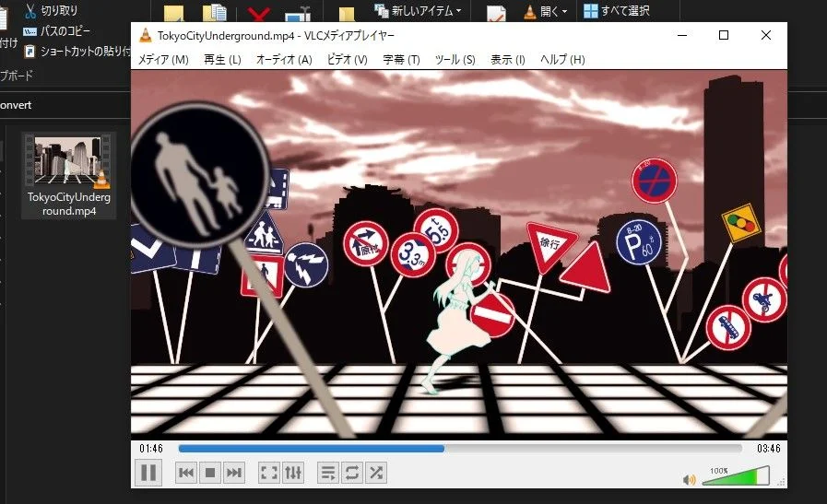
Task: Open the 字幕 (T) menu
Action: pos(401,60)
